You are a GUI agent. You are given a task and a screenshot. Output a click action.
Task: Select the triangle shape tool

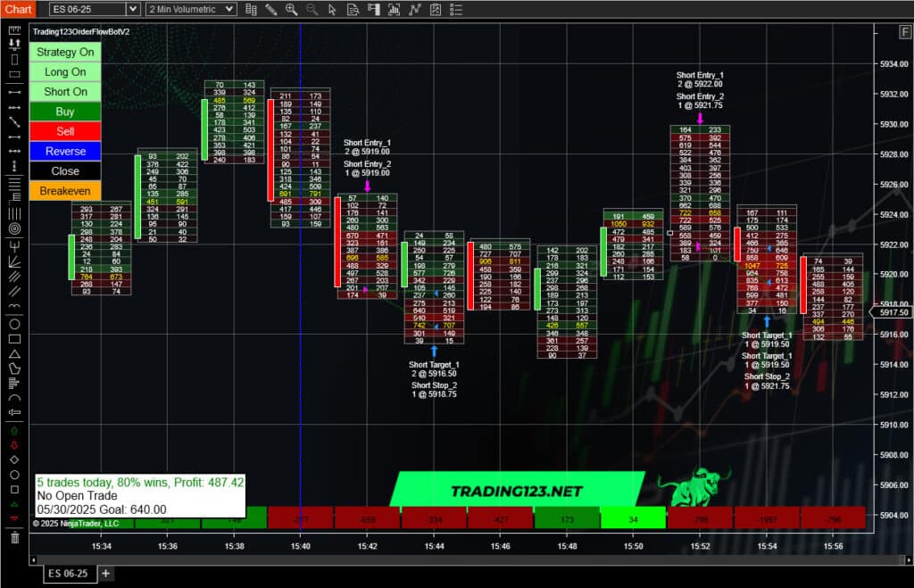point(14,353)
